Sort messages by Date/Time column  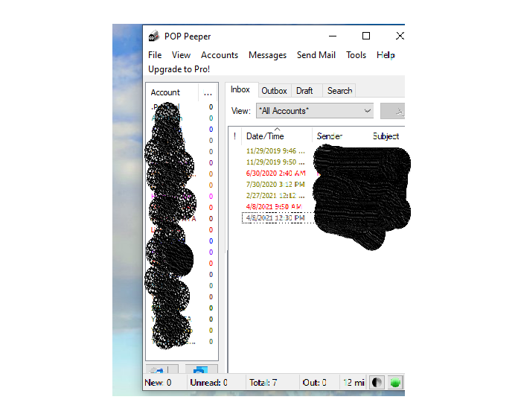point(277,136)
